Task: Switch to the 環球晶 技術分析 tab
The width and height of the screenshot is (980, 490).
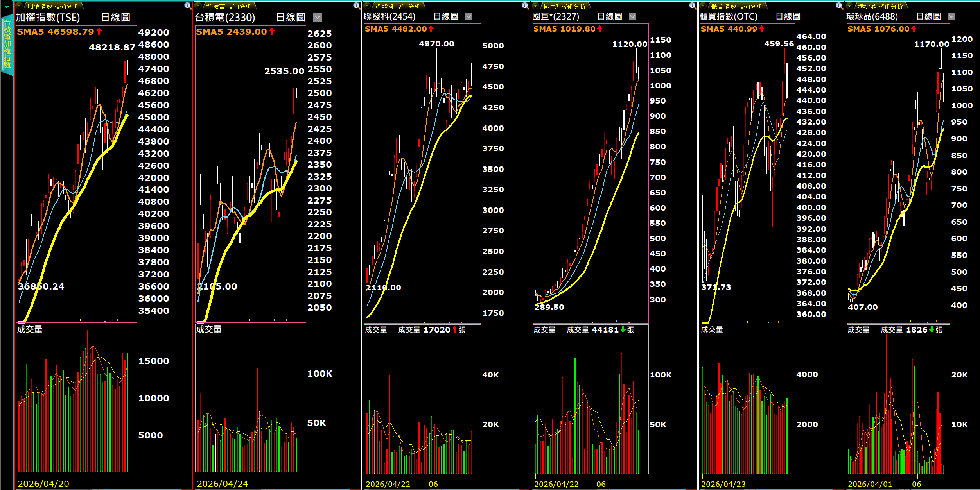Action: pyautogui.click(x=880, y=6)
